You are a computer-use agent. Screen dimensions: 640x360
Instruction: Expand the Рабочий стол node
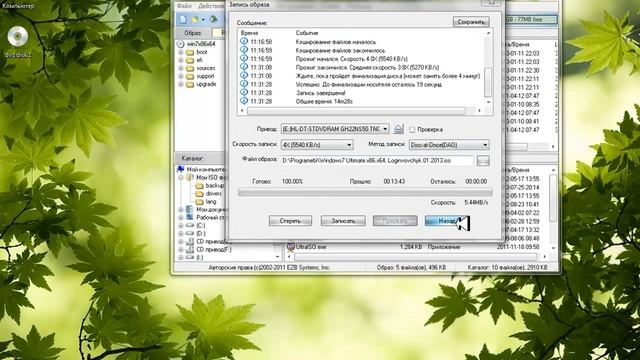pos(181,218)
